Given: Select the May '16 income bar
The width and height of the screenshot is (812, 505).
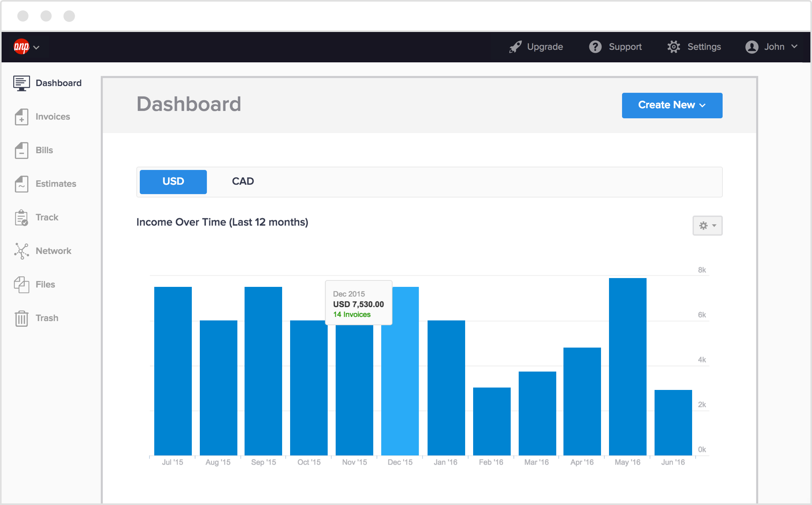Looking at the screenshot, I should coord(627,367).
